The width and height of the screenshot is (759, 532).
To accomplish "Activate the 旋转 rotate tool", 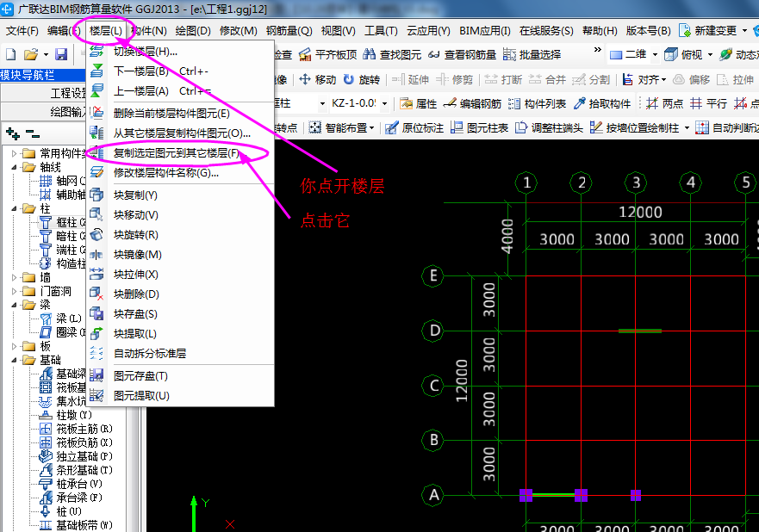I will (x=362, y=79).
